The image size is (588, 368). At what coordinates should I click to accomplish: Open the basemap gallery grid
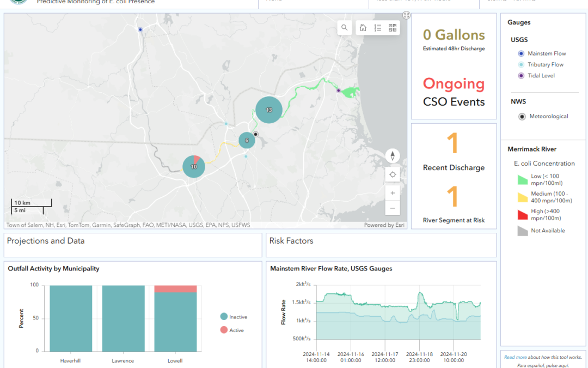(393, 28)
